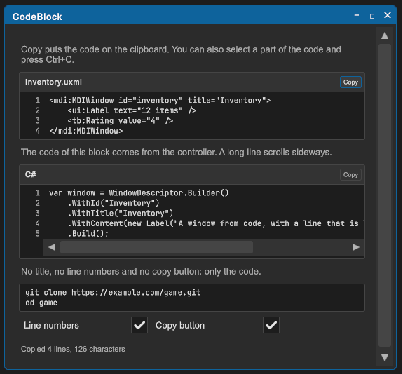Toggle the Line numbers checkbox
Screen dimensions: 402x374
coord(140,325)
